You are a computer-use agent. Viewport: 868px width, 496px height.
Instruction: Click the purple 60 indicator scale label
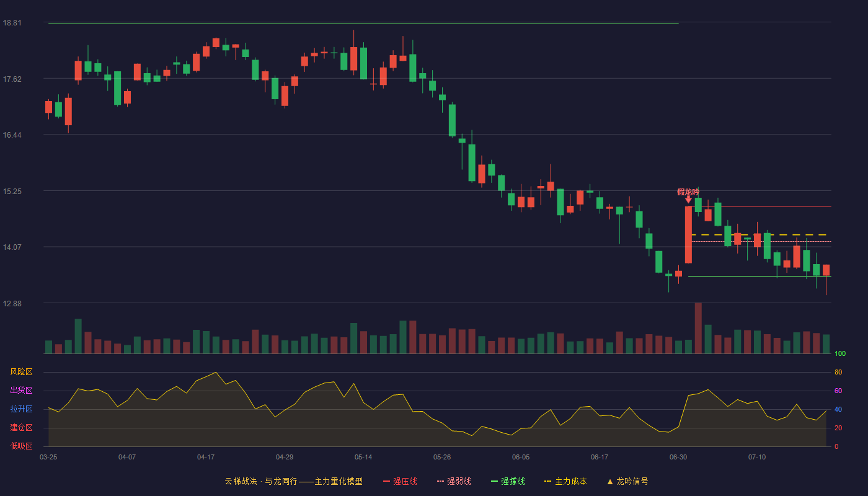click(x=838, y=391)
